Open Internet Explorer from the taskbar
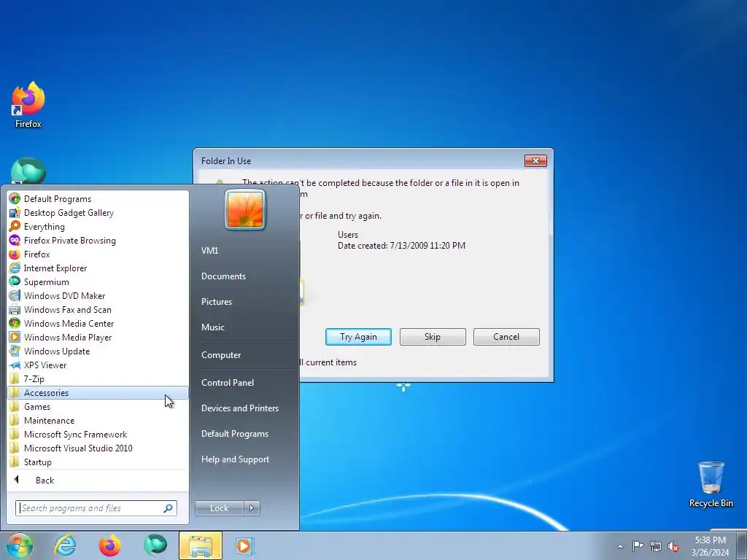The height and width of the screenshot is (560, 747). coord(65,545)
